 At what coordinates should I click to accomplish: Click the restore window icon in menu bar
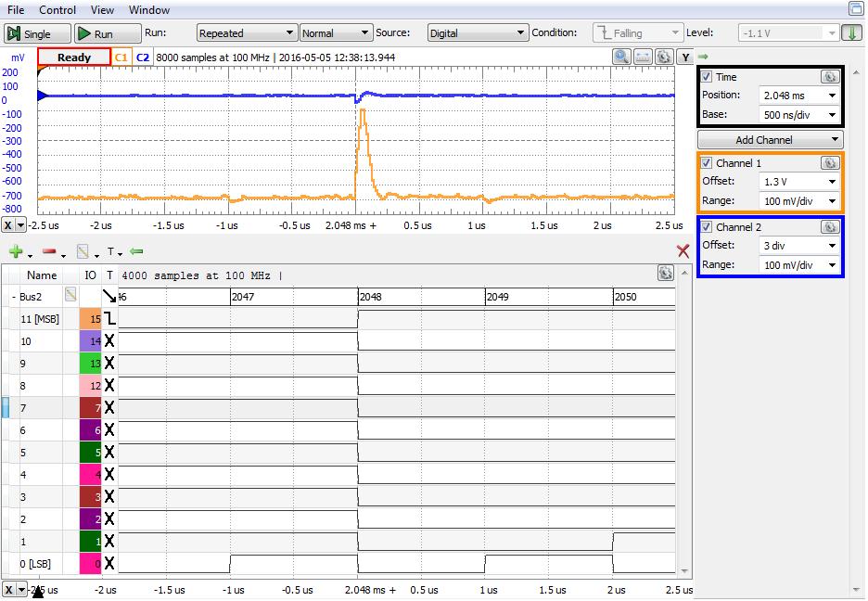(855, 8)
